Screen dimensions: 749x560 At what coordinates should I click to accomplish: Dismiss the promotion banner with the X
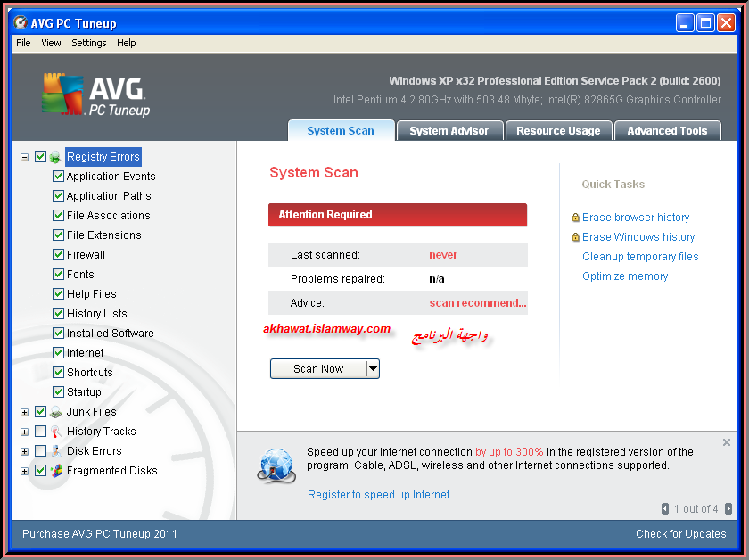click(727, 442)
